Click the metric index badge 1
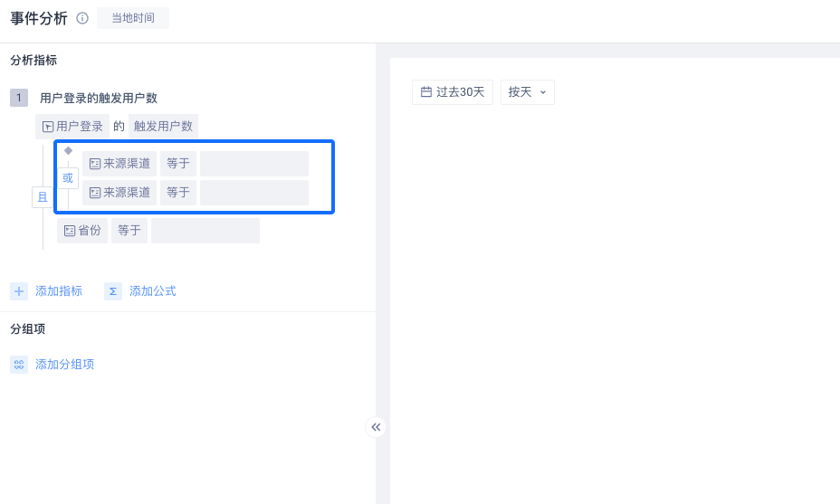This screenshot has height=504, width=840. pyautogui.click(x=19, y=98)
